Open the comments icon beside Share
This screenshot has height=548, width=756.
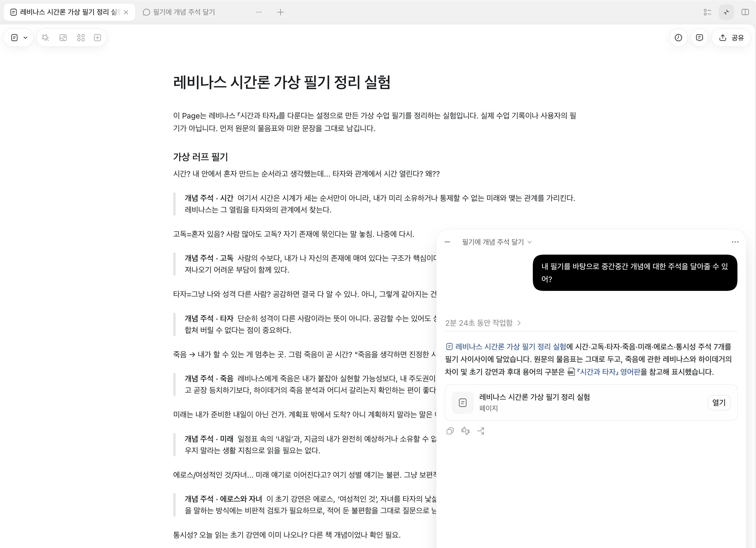coord(699,38)
